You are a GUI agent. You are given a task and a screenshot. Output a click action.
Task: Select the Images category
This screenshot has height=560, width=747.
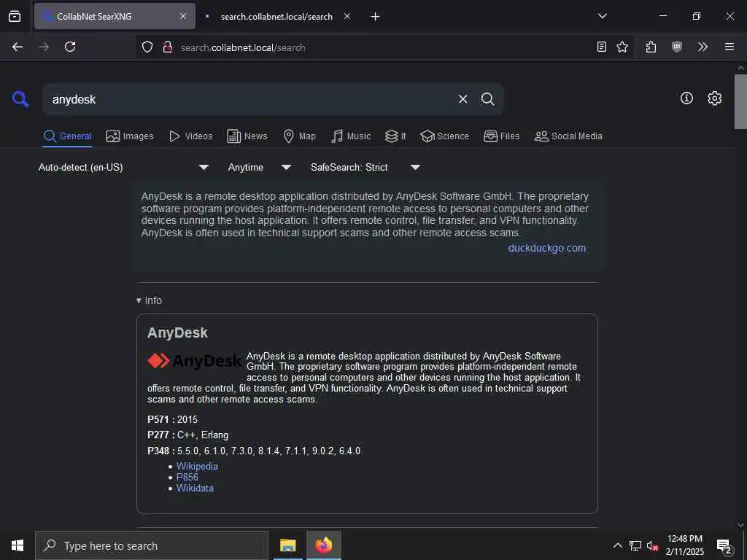pos(130,136)
